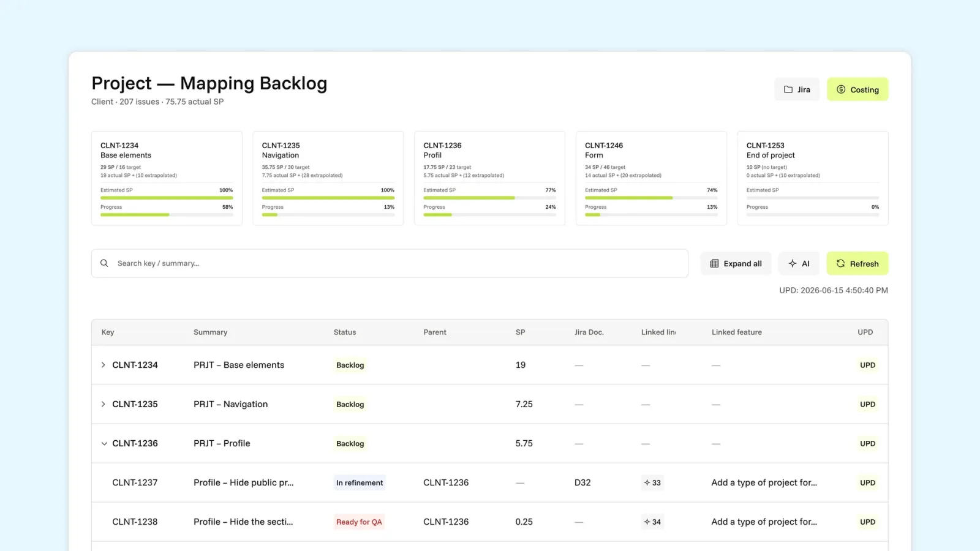Click the dollar icon in Costing
Viewport: 980px width, 551px height.
pos(841,89)
